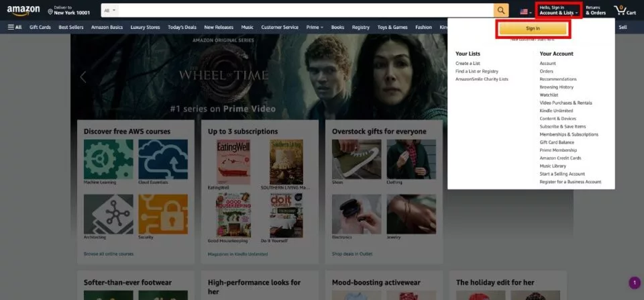Screen dimensions: 644x300
Task: Click the Amazon logo
Action: [23, 11]
